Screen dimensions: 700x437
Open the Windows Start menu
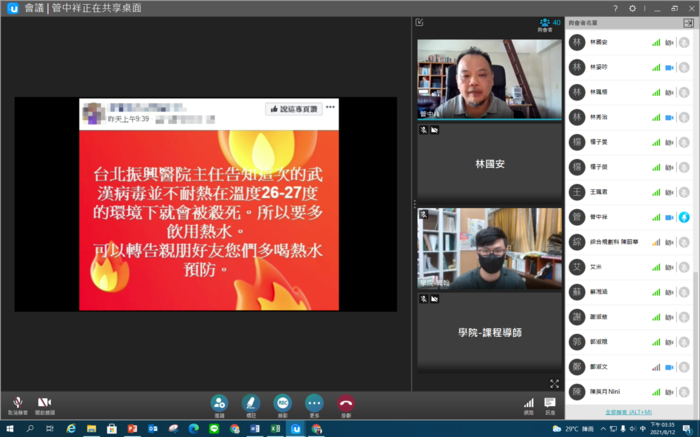[x=9, y=429]
